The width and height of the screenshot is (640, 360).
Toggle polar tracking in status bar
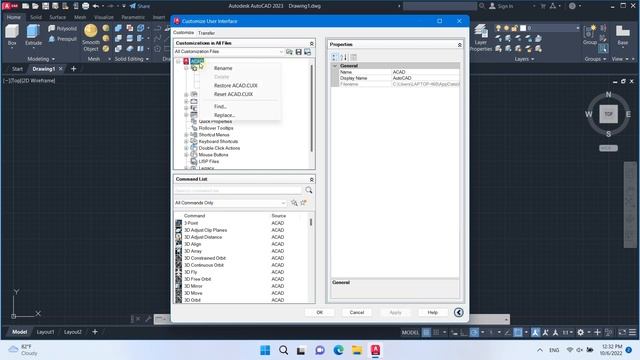click(x=474, y=333)
